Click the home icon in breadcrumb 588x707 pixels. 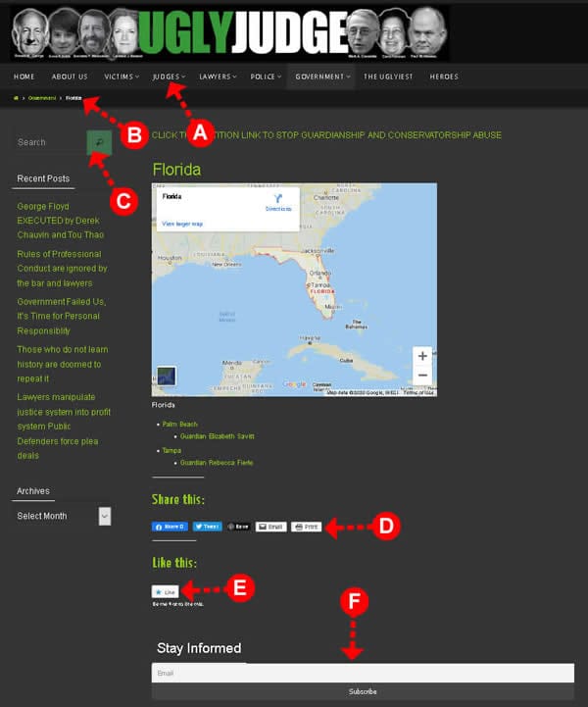pyautogui.click(x=17, y=98)
